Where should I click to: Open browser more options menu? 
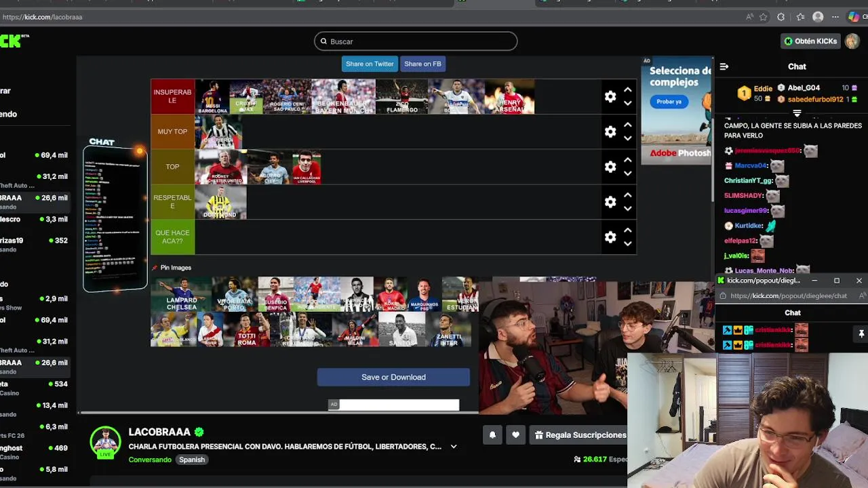pos(835,17)
